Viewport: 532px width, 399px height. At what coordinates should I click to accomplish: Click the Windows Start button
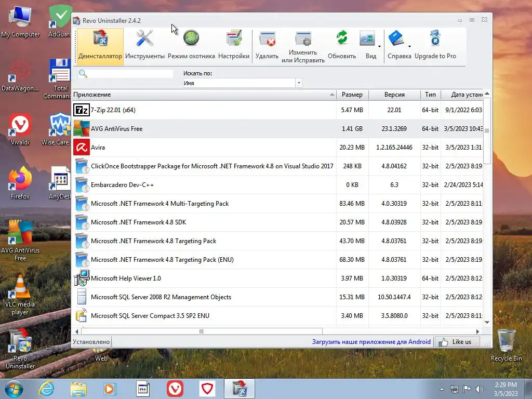click(x=14, y=389)
